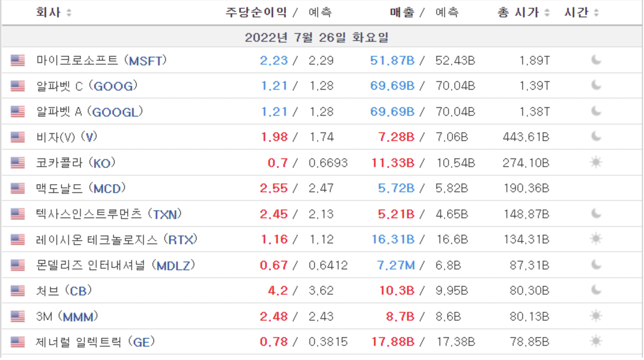Screen dimensions: 644x360
Task: Click the sun icon in the RTX row
Action: [596, 239]
